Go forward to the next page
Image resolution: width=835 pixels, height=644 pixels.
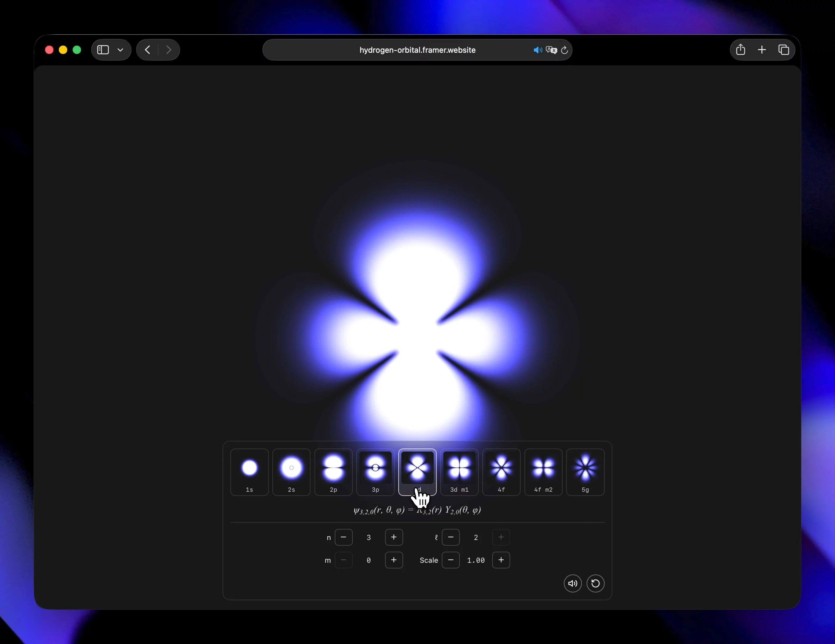[x=168, y=50]
